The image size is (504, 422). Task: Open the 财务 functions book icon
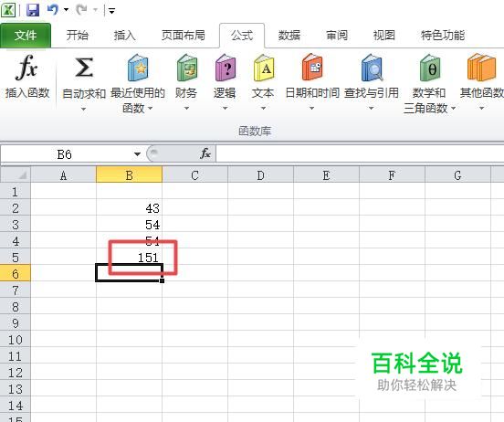(187, 68)
